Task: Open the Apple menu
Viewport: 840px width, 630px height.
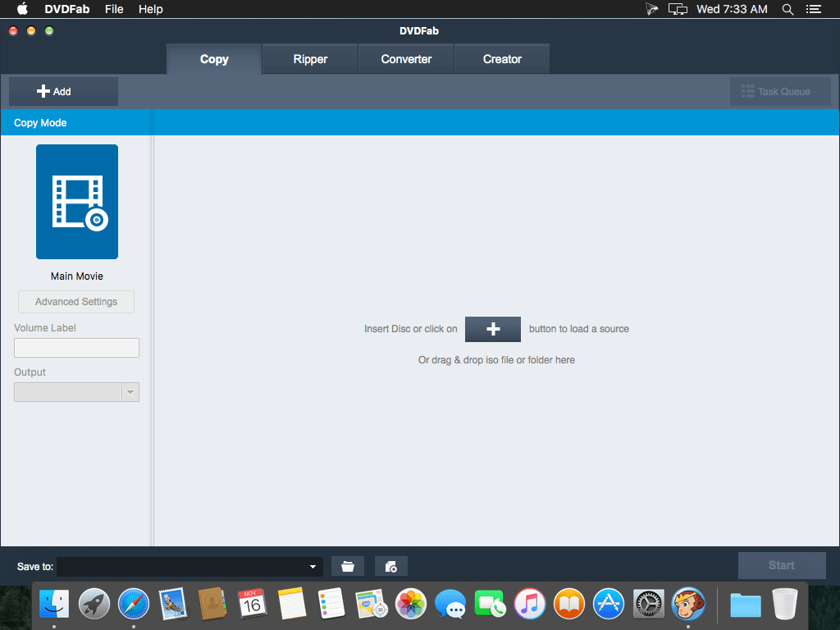Action: click(22, 9)
